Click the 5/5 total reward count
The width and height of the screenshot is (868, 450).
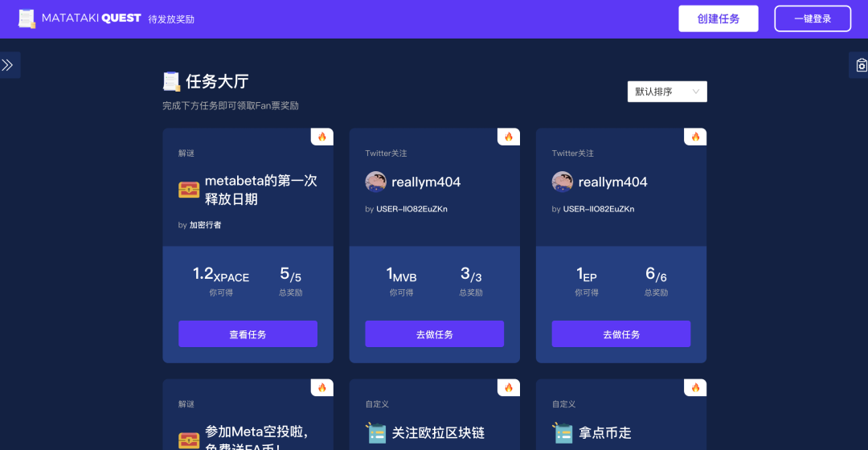point(291,274)
